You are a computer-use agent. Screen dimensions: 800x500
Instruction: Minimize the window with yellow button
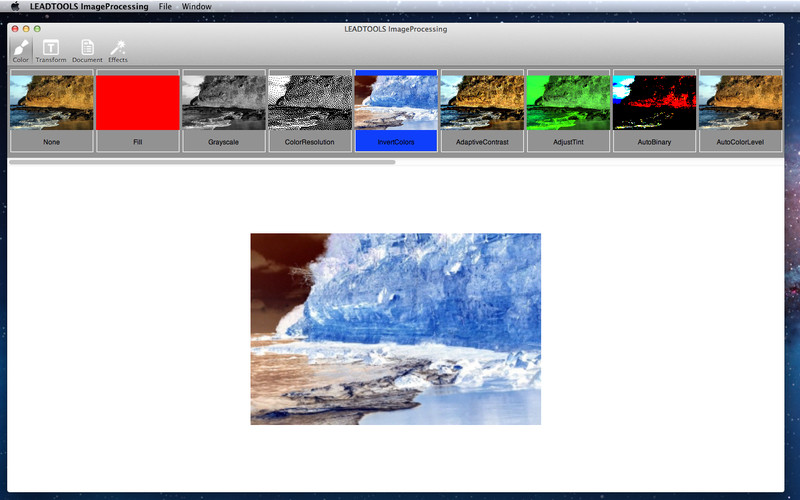click(26, 29)
